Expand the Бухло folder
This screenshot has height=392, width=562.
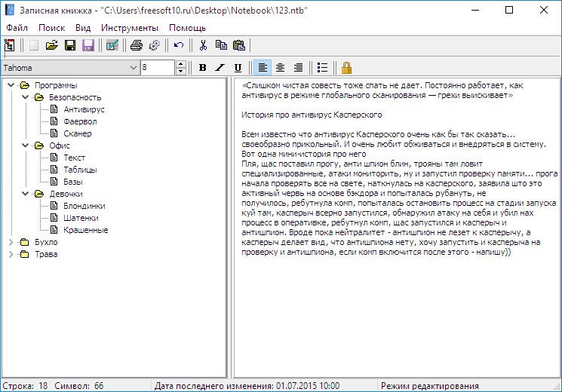tap(11, 242)
